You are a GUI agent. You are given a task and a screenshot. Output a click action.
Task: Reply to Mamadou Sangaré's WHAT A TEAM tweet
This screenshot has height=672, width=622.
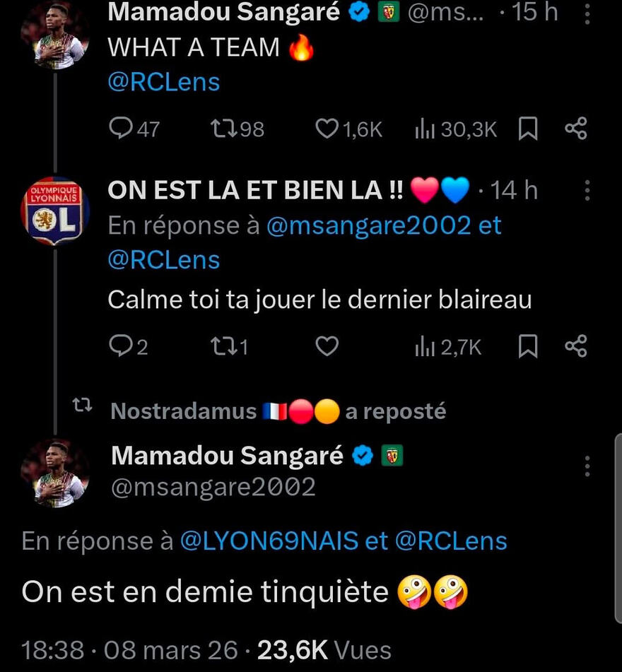coord(122,129)
